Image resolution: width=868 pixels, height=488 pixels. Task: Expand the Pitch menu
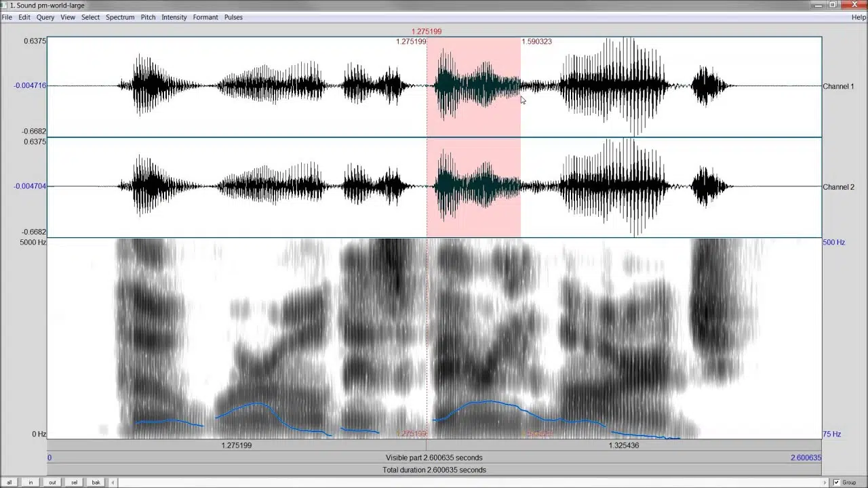click(148, 17)
